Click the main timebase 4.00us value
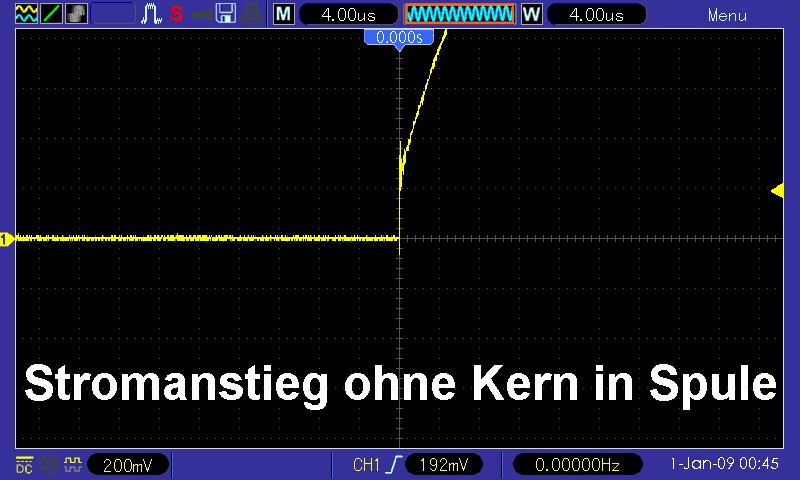800x480 pixels. click(348, 14)
